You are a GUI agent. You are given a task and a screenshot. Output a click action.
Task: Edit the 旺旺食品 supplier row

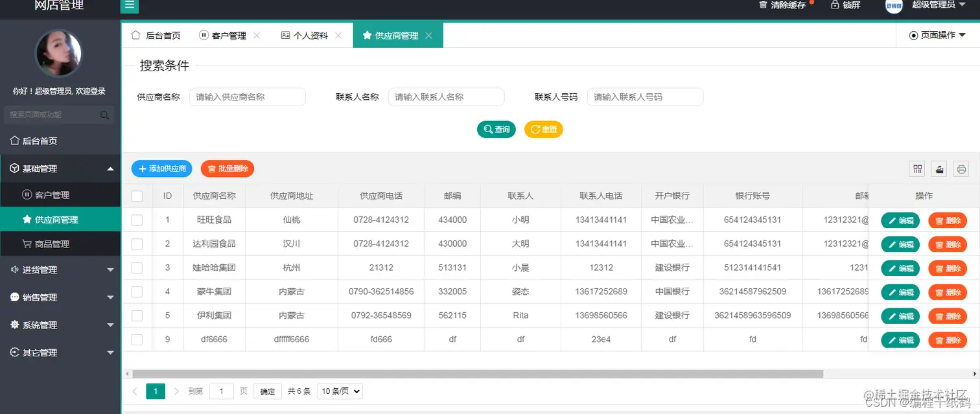tap(900, 220)
